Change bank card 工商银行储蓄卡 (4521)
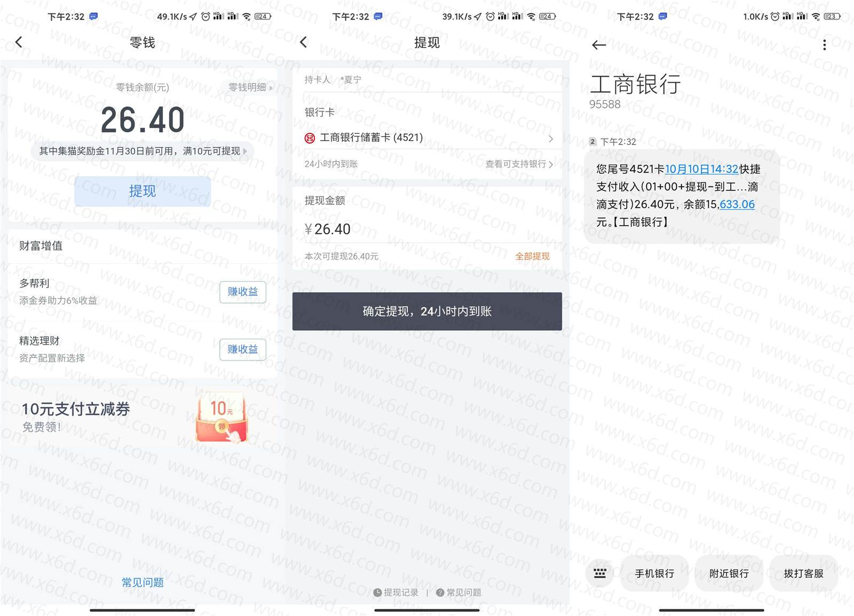Image resolution: width=854 pixels, height=616 pixels. (x=427, y=138)
